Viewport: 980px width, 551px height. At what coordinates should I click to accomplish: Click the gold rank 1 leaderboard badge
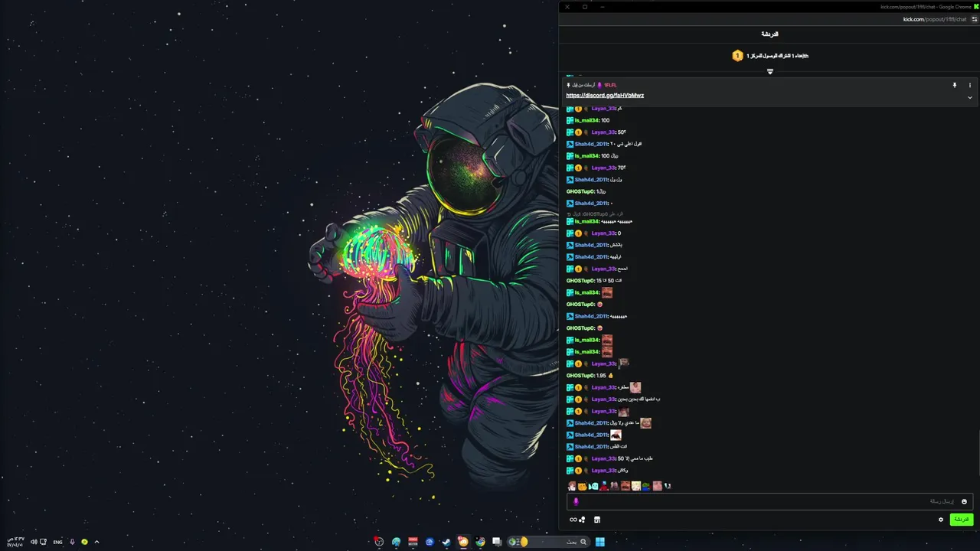click(x=737, y=56)
